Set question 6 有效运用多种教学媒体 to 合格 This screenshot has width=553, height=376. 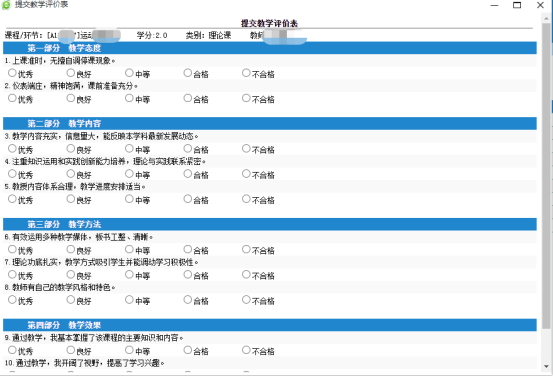tap(188, 249)
